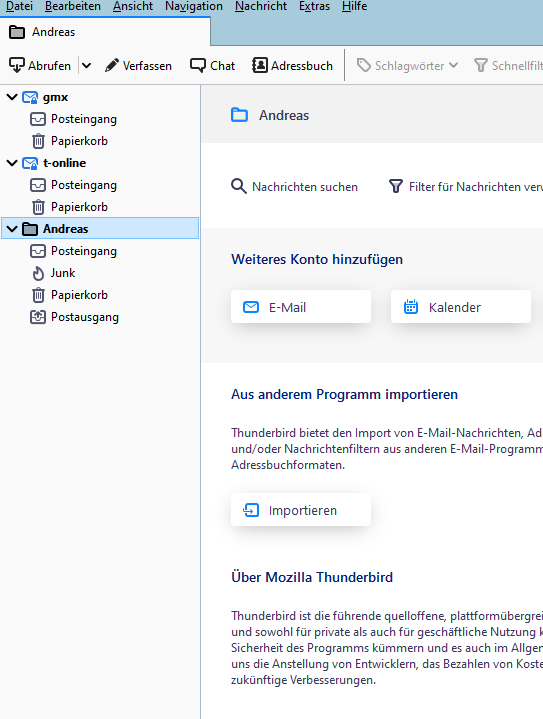Image resolution: width=543 pixels, height=719 pixels.
Task: Open Posteingang label under t-online
Action: [x=84, y=185]
